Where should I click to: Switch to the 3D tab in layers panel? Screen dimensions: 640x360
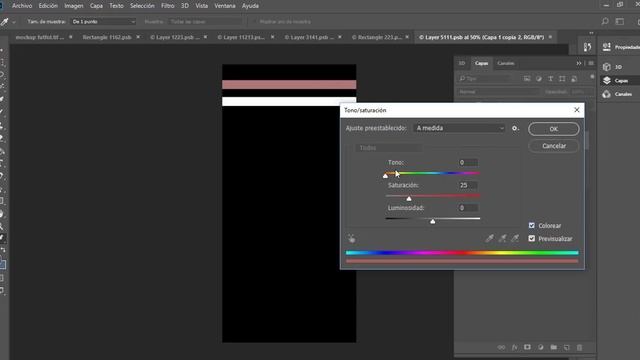coord(462,63)
